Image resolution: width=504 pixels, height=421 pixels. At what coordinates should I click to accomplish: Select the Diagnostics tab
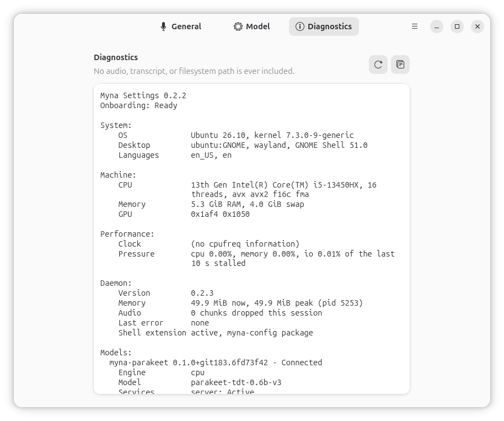coord(324,26)
